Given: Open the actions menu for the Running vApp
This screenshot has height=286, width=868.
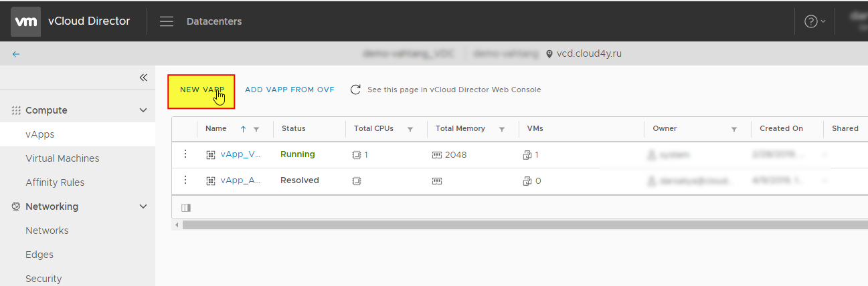Looking at the screenshot, I should coord(185,154).
